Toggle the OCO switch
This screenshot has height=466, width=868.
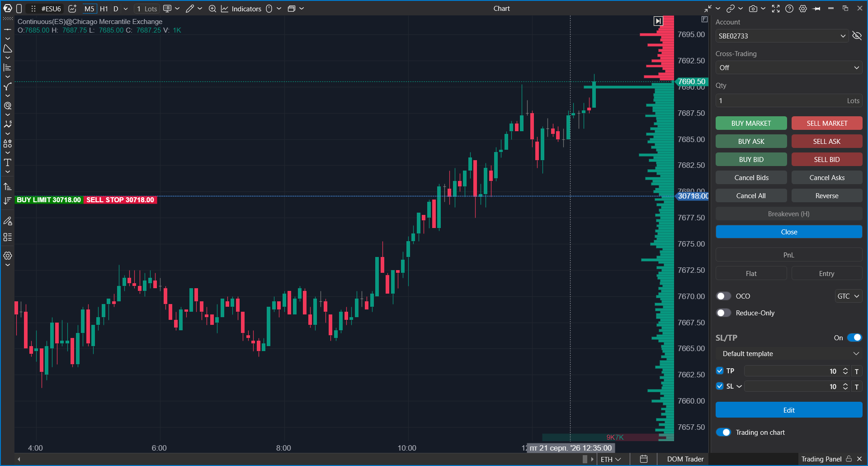pos(723,296)
